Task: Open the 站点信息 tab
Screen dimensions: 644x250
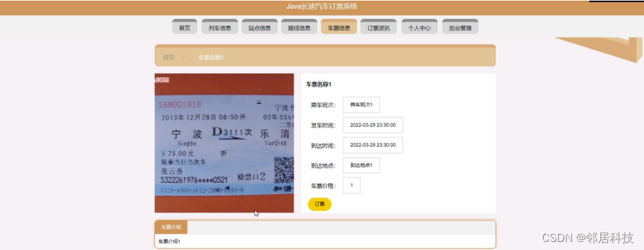Action: [259, 27]
